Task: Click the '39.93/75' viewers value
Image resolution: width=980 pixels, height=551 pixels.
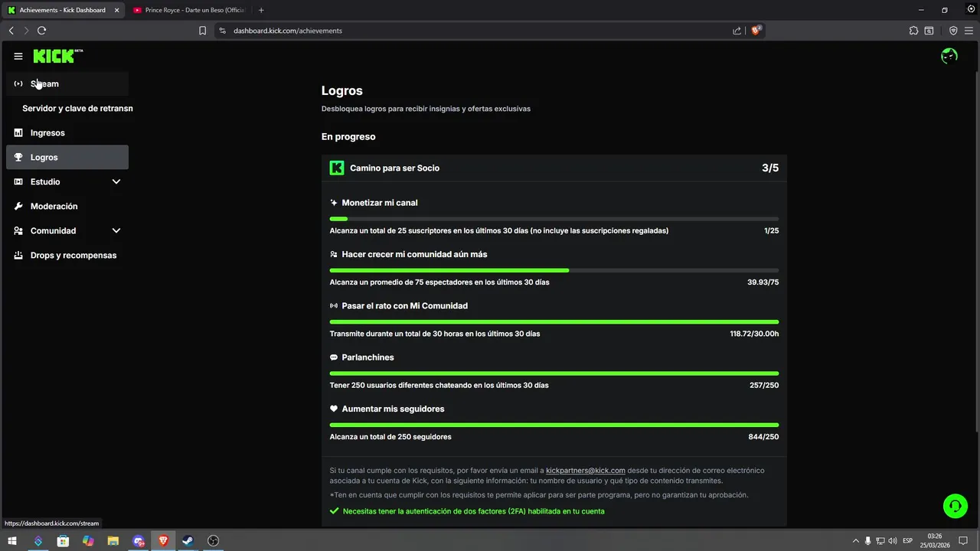Action: (763, 282)
